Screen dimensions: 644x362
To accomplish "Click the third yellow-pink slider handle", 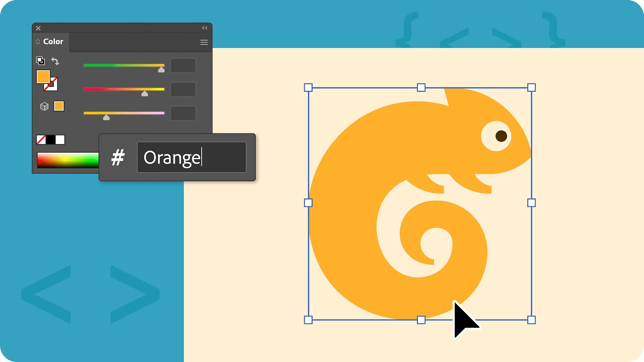I will point(106,118).
